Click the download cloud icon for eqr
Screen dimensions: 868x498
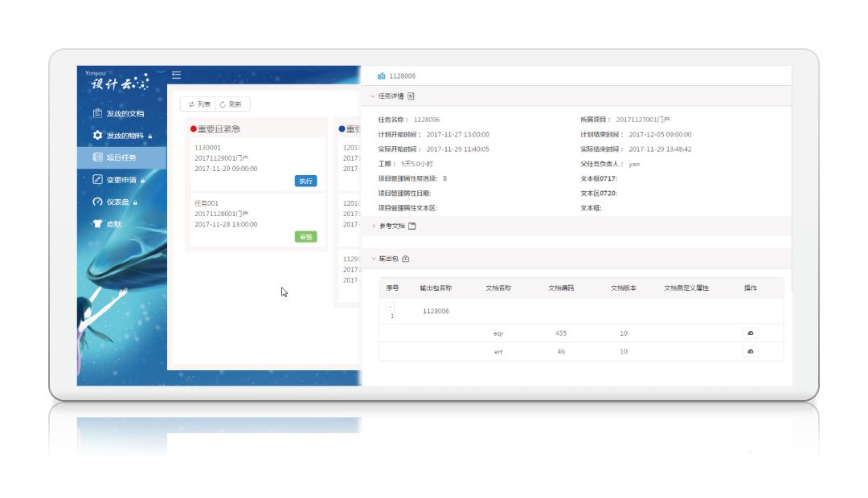pyautogui.click(x=750, y=333)
